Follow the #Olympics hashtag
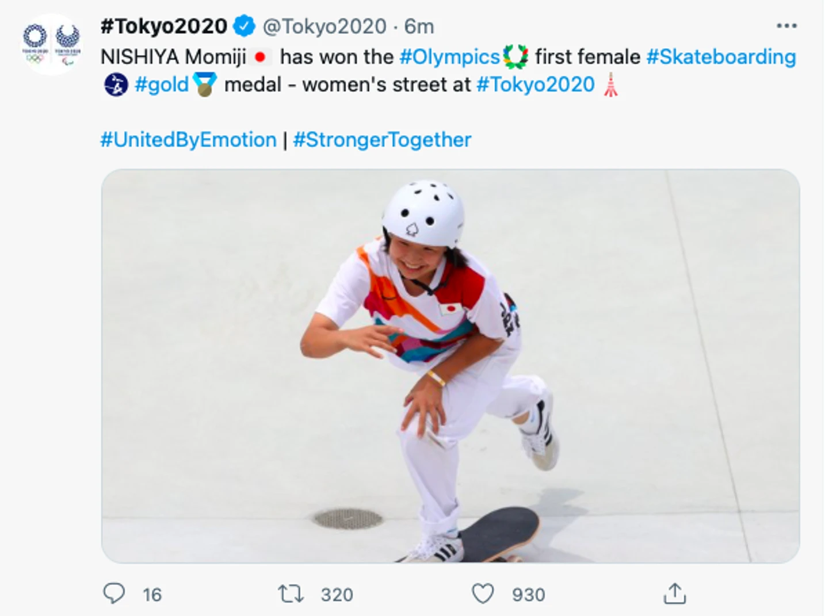Screen dimensions: 840x616 [x=450, y=56]
